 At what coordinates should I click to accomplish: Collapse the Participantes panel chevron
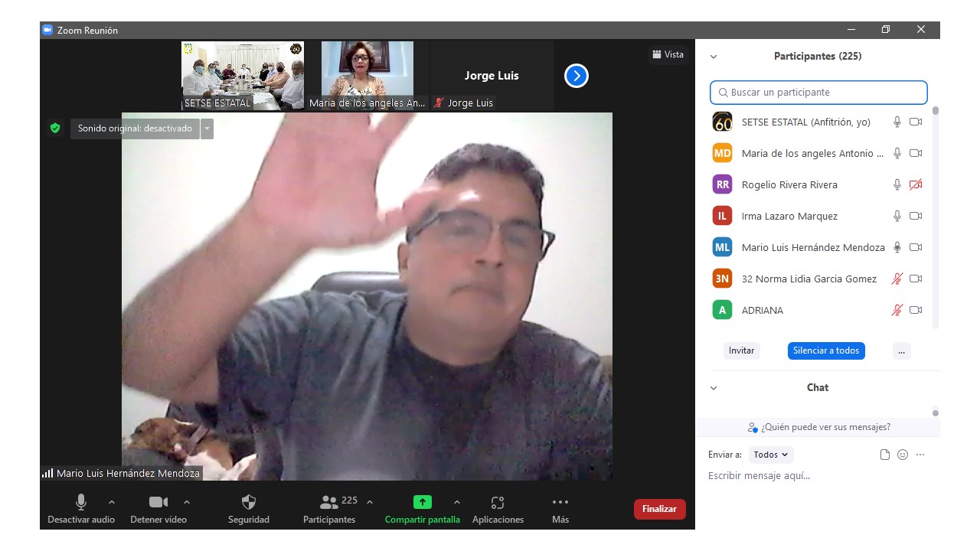pos(714,57)
